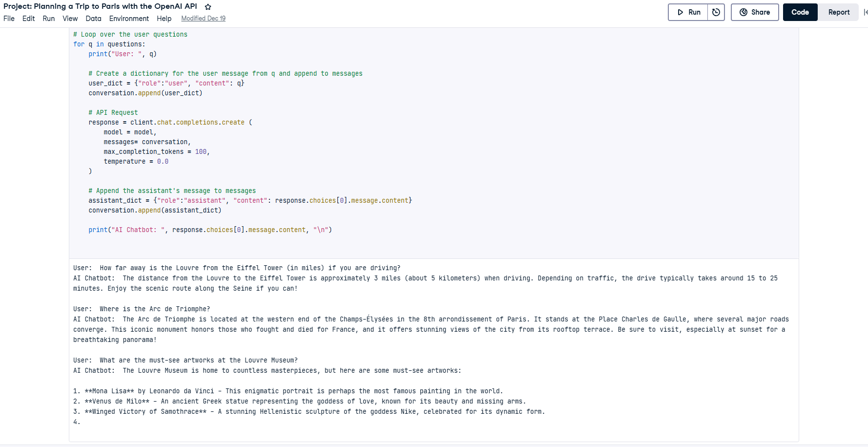Open the Modified Dec 19 version history link

point(203,19)
